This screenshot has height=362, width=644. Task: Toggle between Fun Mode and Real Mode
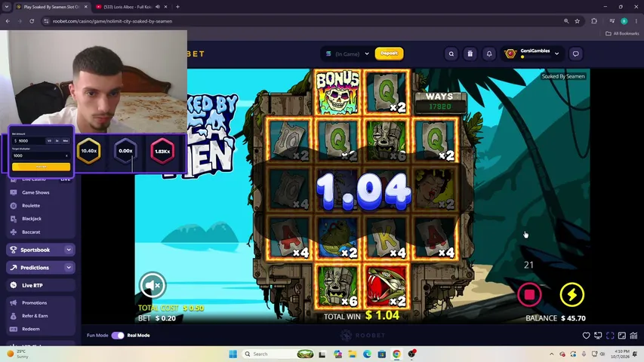[118, 336]
